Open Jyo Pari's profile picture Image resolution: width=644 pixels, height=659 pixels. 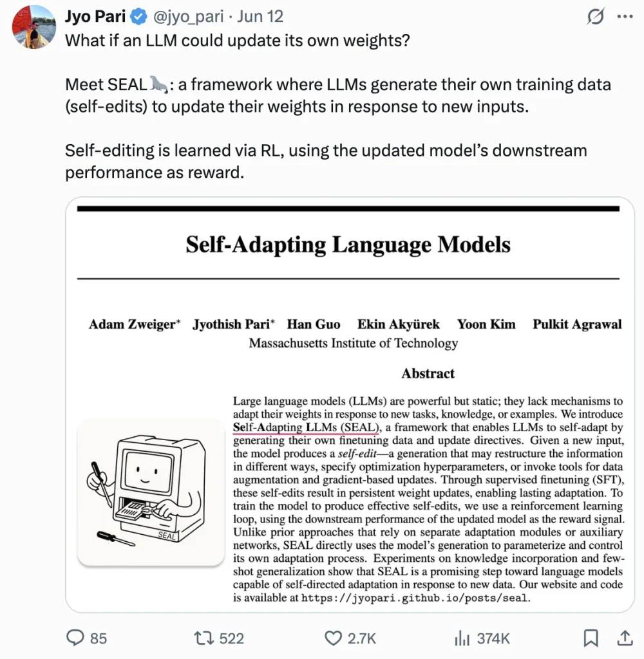coord(33,27)
